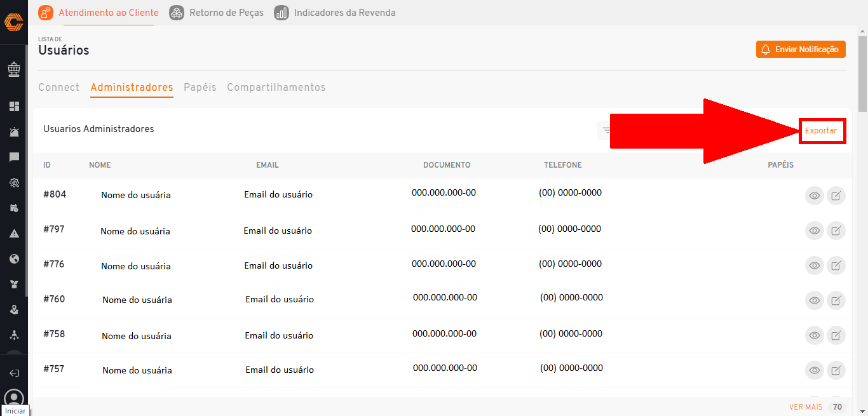This screenshot has height=416, width=868.
Task: Open the alarm siren sidebar icon
Action: [x=14, y=132]
